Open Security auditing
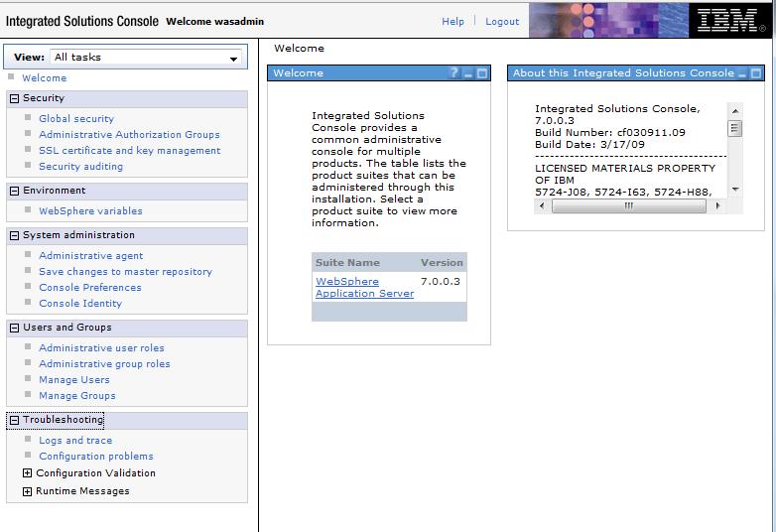 coord(80,167)
